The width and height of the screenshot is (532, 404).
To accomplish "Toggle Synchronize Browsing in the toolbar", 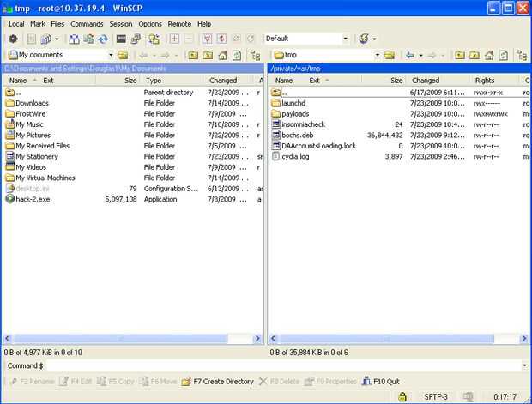I will pyautogui.click(x=154, y=39).
